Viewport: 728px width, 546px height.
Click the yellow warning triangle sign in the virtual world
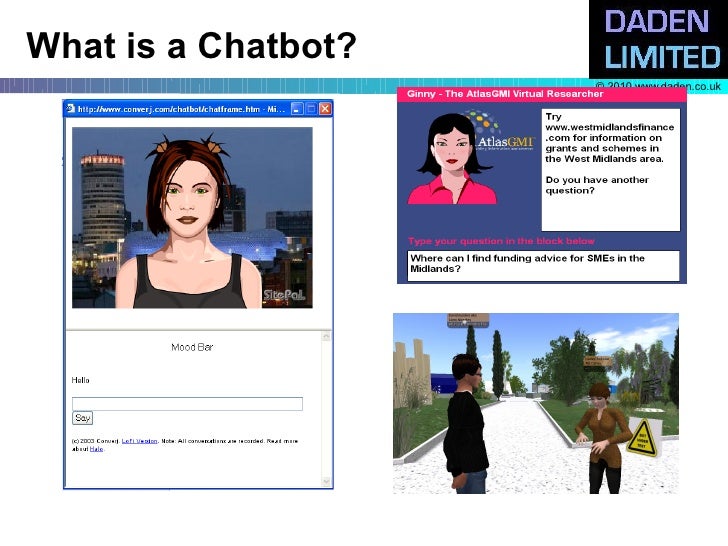(x=643, y=437)
